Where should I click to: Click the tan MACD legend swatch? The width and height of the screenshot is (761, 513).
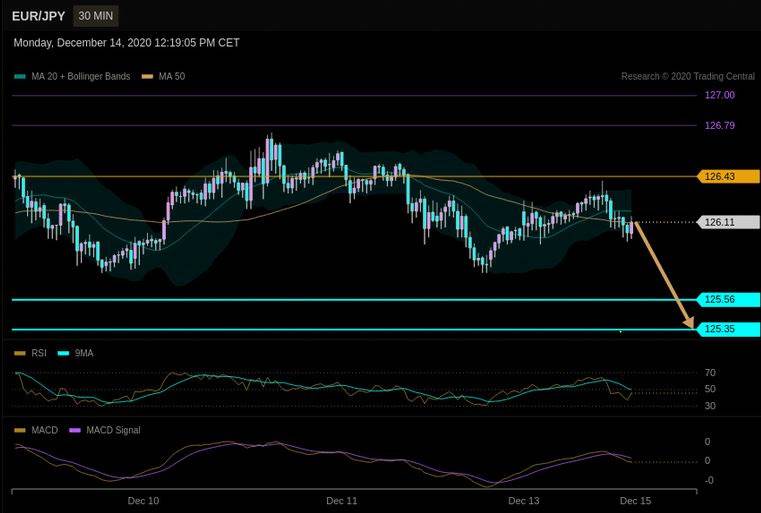coord(20,430)
